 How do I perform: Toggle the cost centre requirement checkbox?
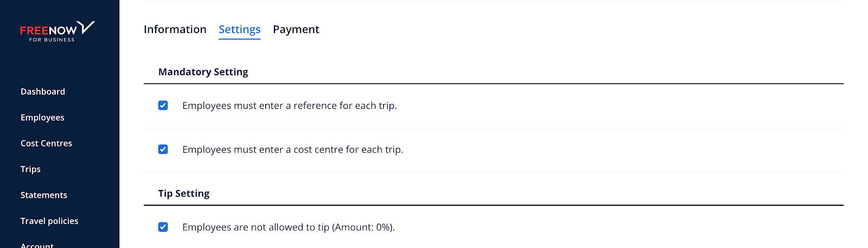click(163, 149)
